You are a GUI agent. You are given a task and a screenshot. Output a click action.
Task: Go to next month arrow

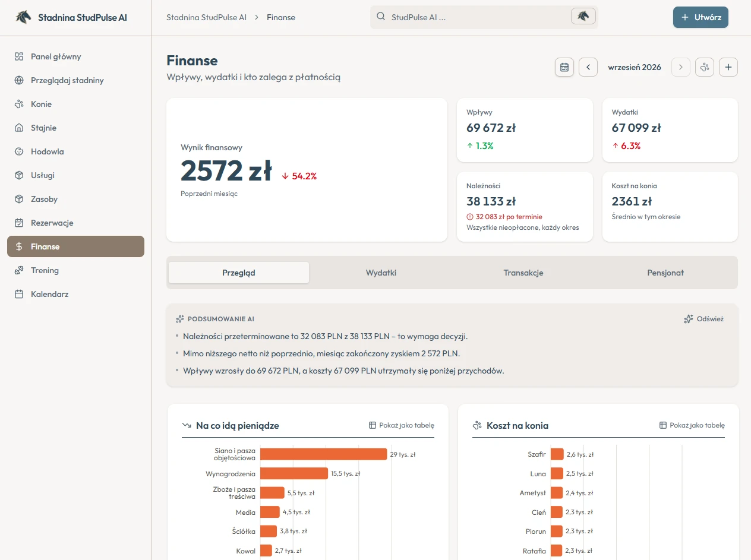click(681, 67)
